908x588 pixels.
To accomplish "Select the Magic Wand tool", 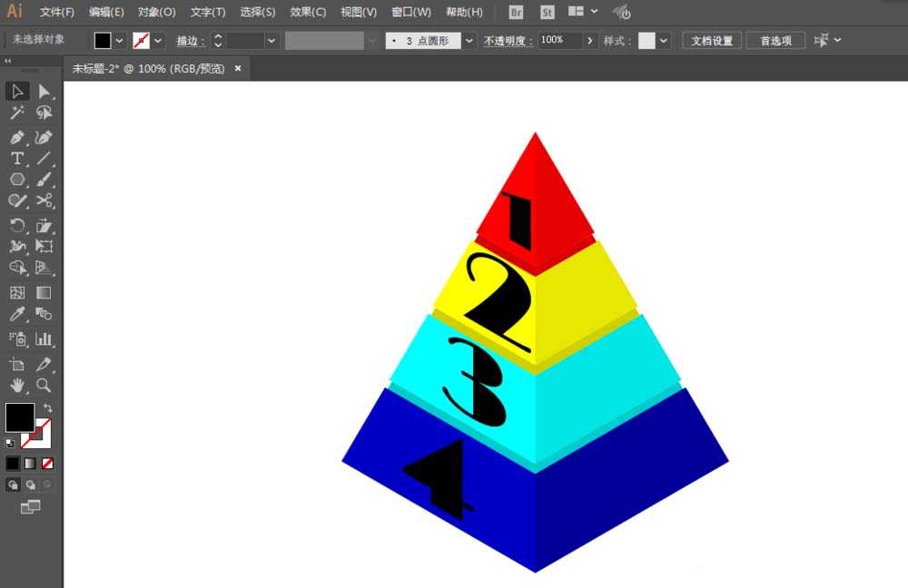I will [x=16, y=113].
